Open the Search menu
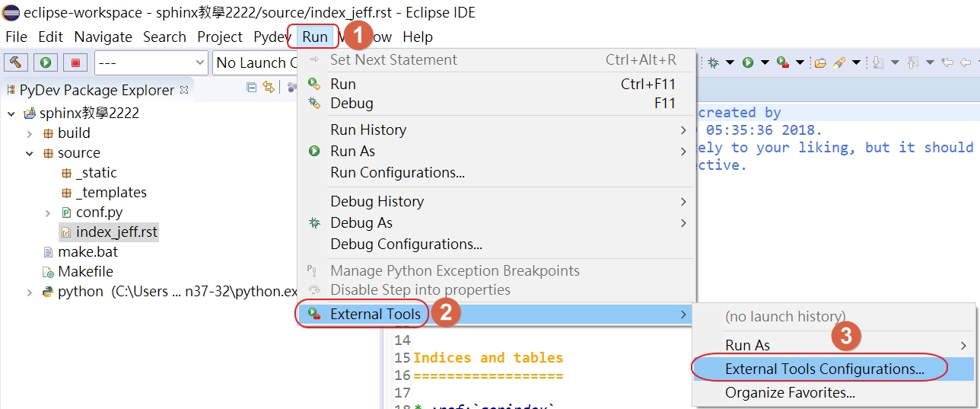This screenshot has height=409, width=980. pyautogui.click(x=164, y=37)
